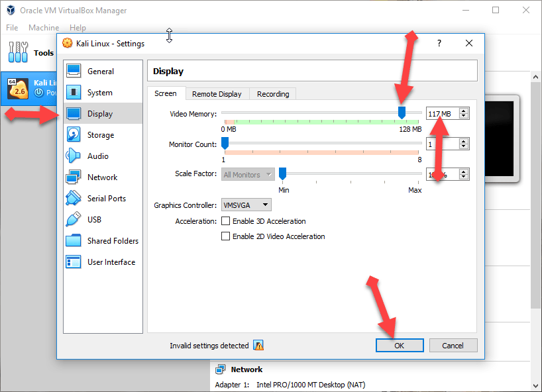
Task: Select the Network adapter icon
Action: coord(74,177)
